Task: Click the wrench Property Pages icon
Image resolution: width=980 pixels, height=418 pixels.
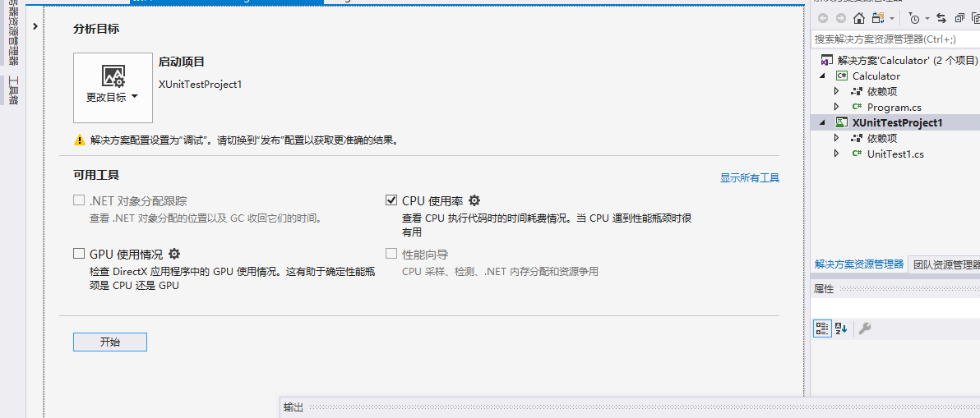Action: (x=865, y=328)
